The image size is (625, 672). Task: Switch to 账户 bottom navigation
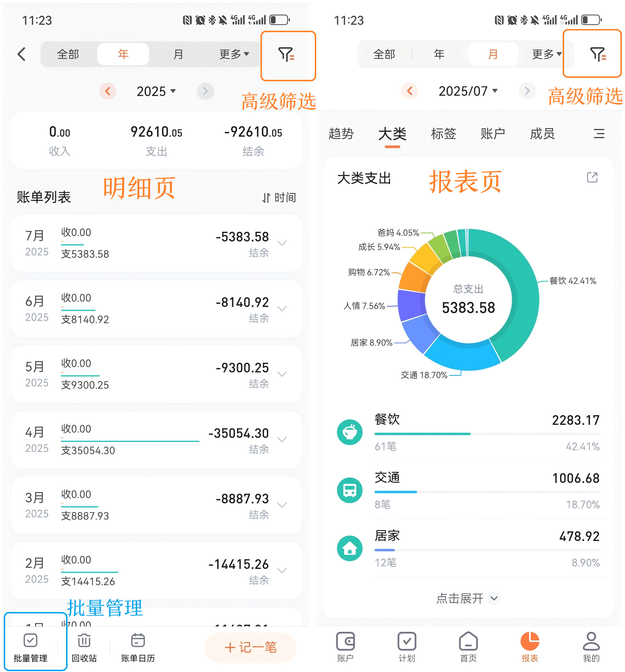[345, 647]
